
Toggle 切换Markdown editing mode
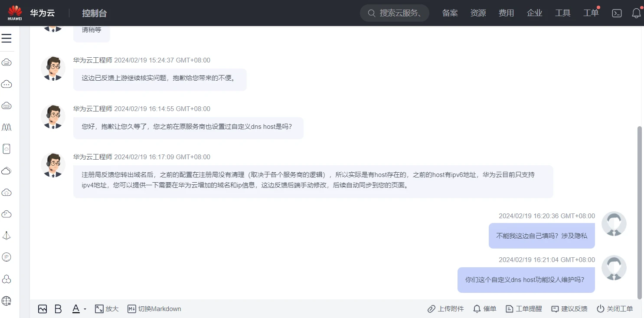pos(154,309)
